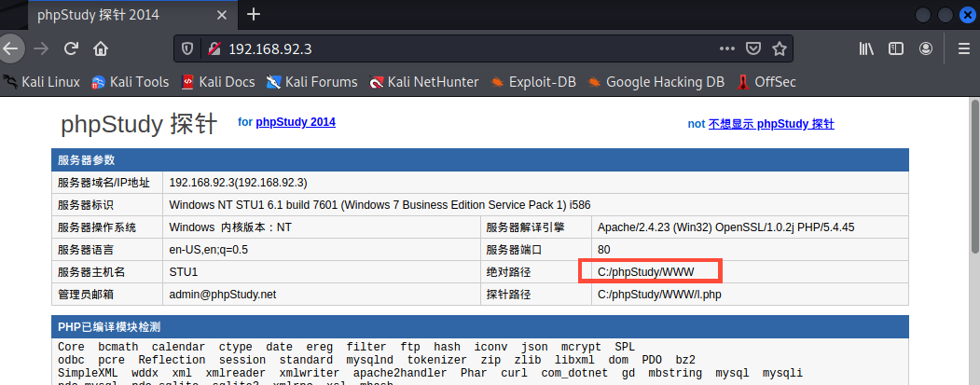Open Kali Docs bookmark
Image resolution: width=980 pixels, height=385 pixels.
point(217,82)
